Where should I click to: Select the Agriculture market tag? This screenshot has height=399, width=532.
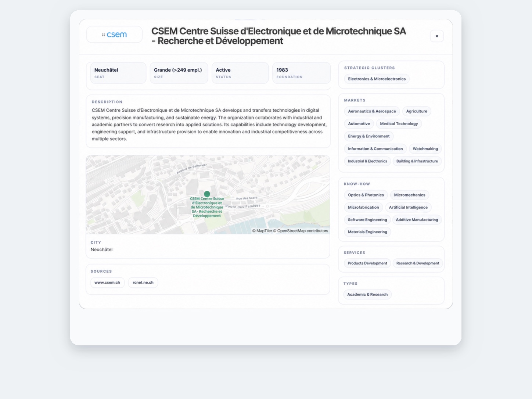click(x=417, y=111)
